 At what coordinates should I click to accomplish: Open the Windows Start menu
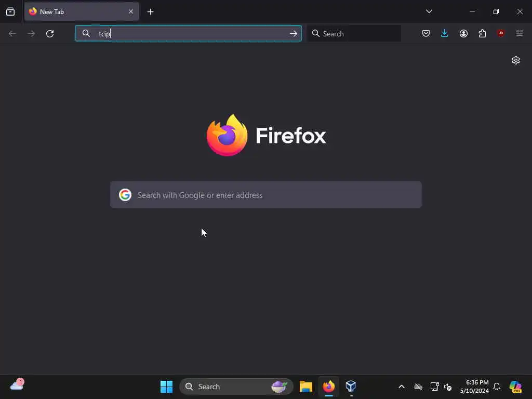pos(166,387)
